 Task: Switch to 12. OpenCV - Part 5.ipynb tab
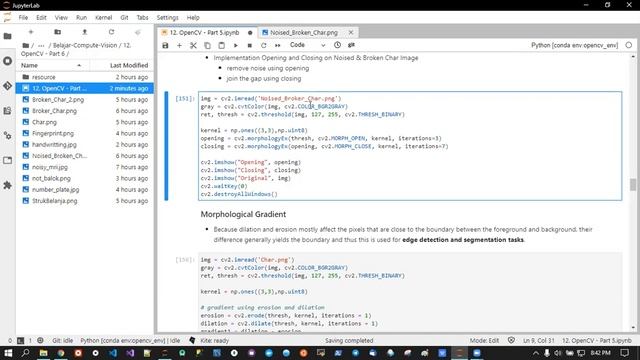(207, 32)
